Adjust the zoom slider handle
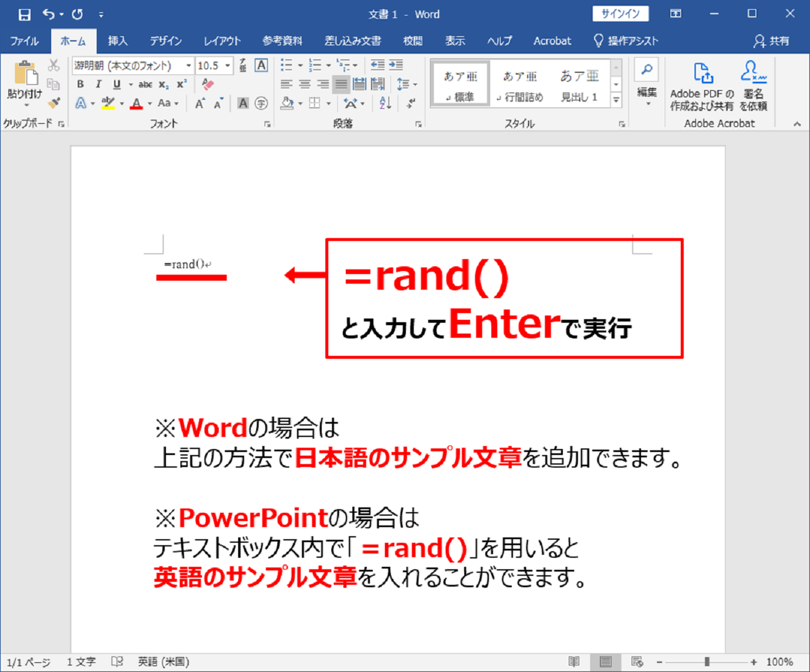This screenshot has width=810, height=672. [707, 662]
